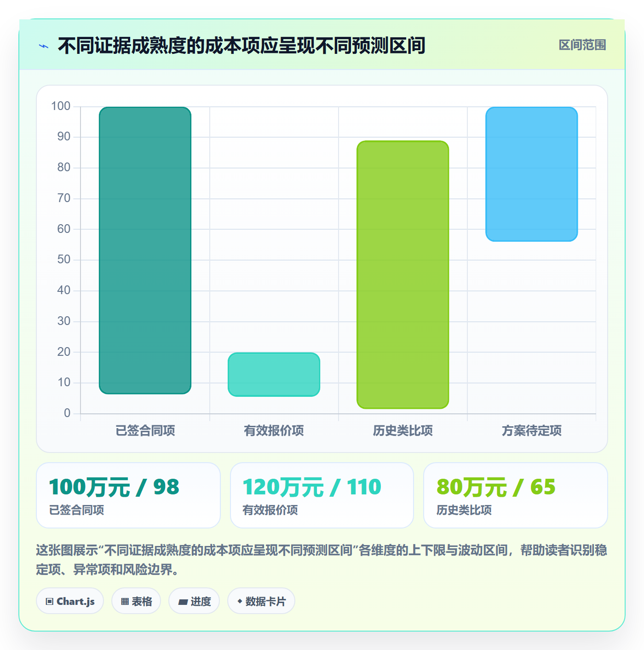Click the chart title 不同证据成熟度的成本项应呈现不同预测区间
644x650 pixels.
[241, 46]
